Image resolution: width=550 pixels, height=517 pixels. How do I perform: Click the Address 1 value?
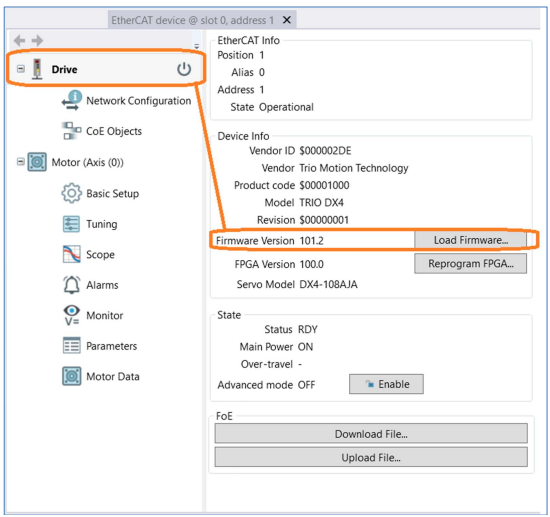pyautogui.click(x=262, y=90)
